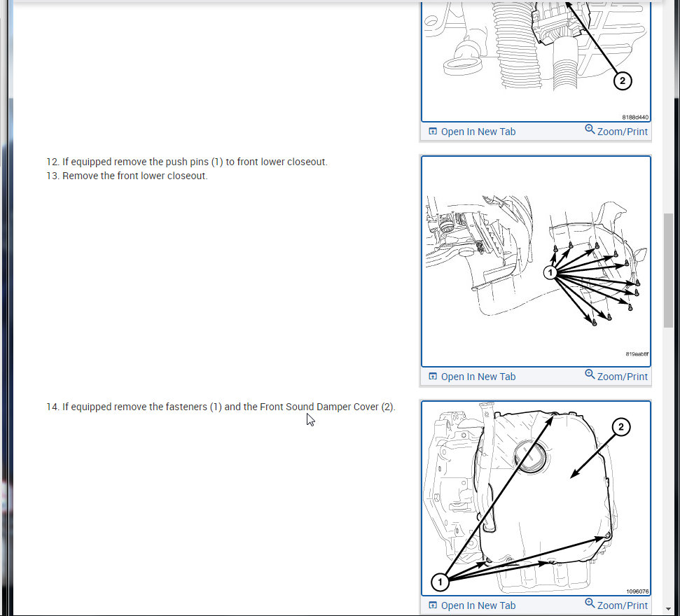Click the front lower closeout push pins illustration

point(536,261)
